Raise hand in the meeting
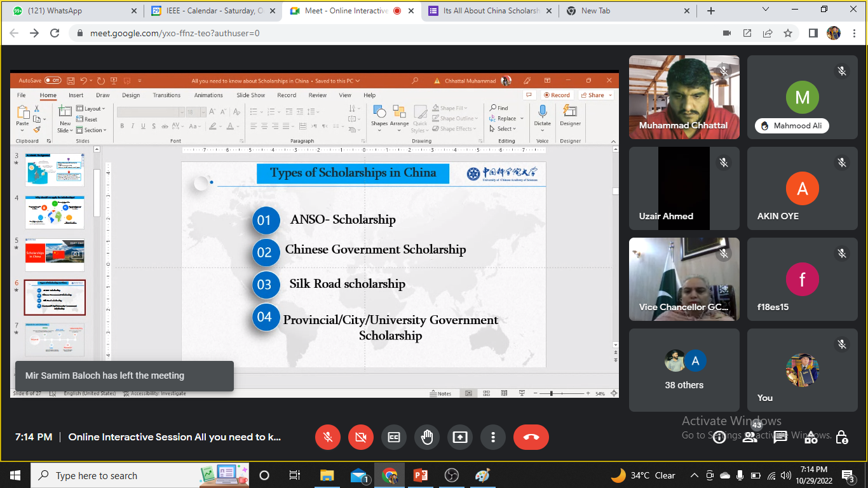 tap(426, 437)
